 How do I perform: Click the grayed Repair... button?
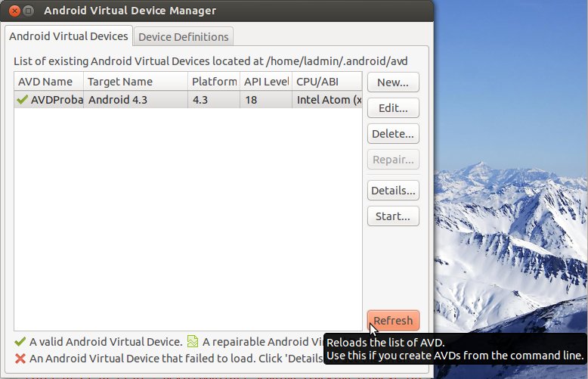[x=393, y=160]
